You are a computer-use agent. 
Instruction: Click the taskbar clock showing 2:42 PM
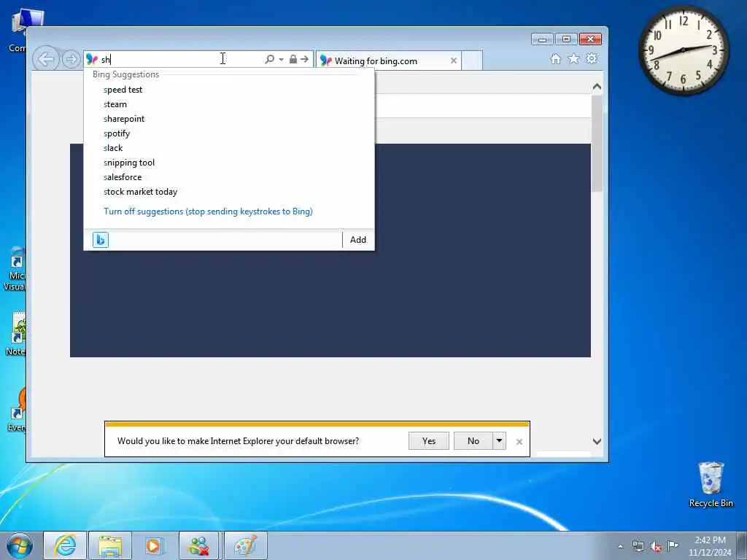[x=710, y=545]
